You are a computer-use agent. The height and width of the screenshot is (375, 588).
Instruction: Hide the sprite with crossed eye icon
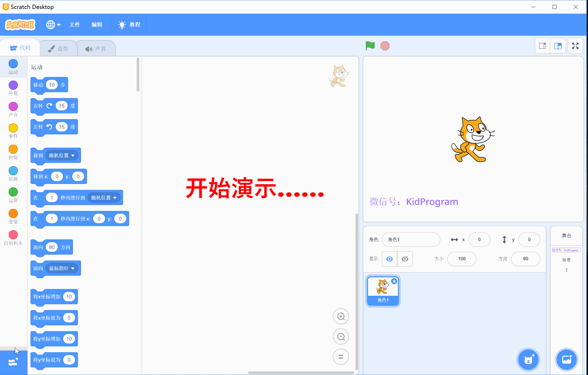[405, 259]
